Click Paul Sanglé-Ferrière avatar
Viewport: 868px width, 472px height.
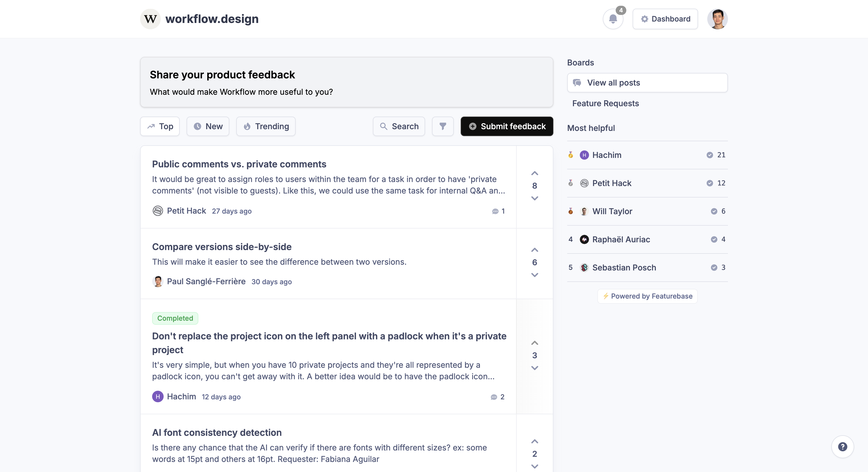coord(158,281)
